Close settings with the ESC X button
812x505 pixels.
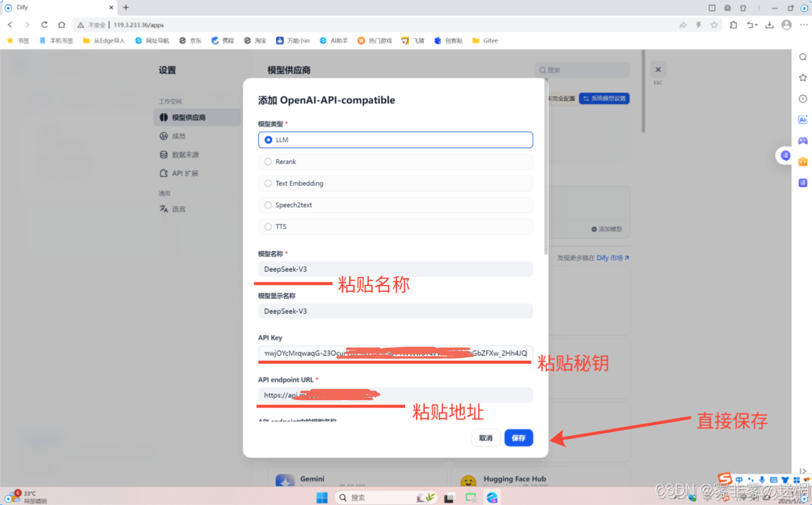658,70
